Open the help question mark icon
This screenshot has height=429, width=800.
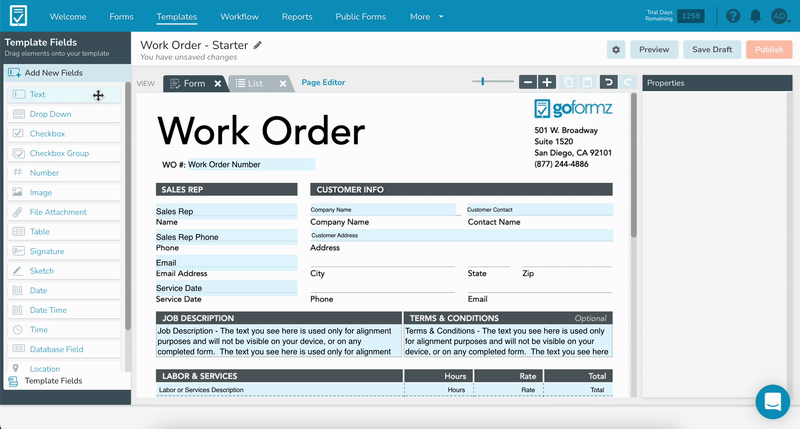(733, 16)
